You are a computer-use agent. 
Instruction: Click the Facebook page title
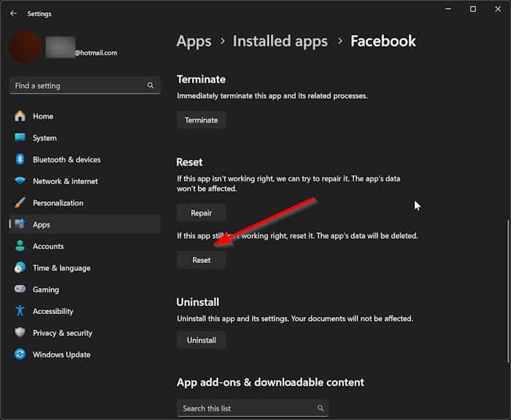tap(383, 41)
